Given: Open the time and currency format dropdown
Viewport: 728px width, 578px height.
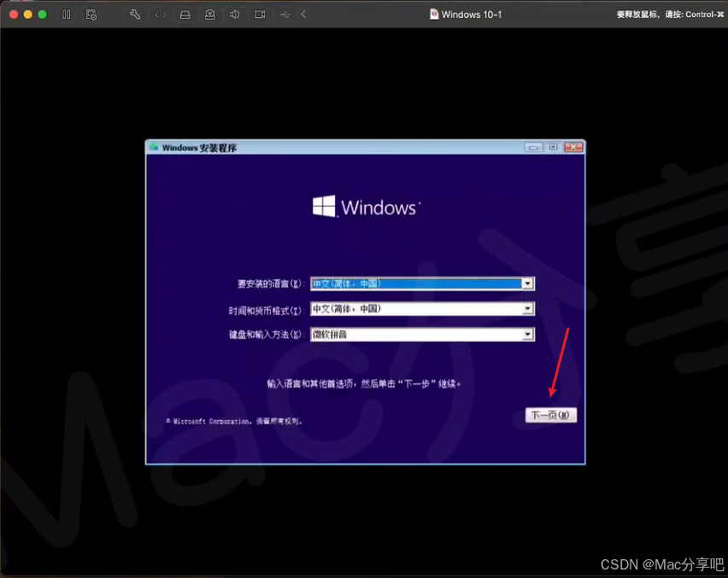Looking at the screenshot, I should coord(422,309).
